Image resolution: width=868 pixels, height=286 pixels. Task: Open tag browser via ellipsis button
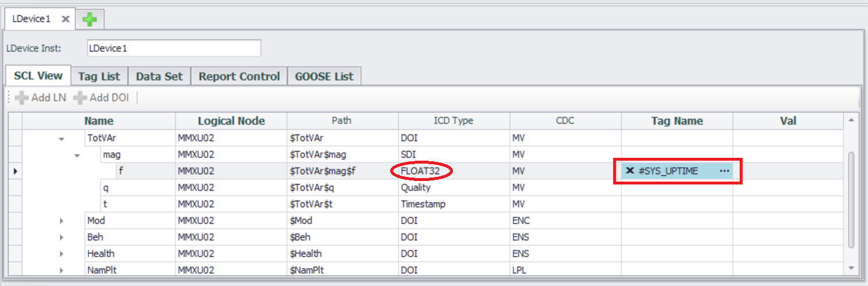(x=724, y=171)
